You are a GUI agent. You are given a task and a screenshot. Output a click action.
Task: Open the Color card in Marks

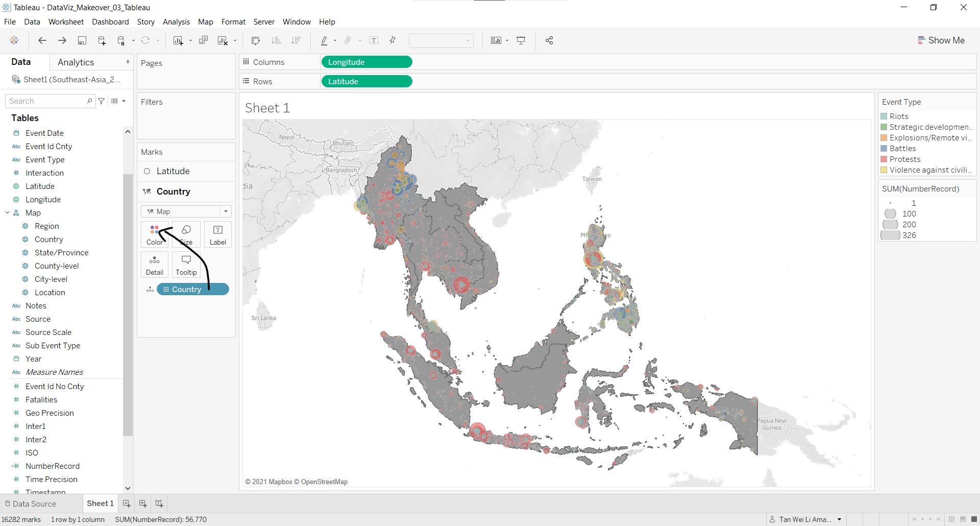point(154,234)
